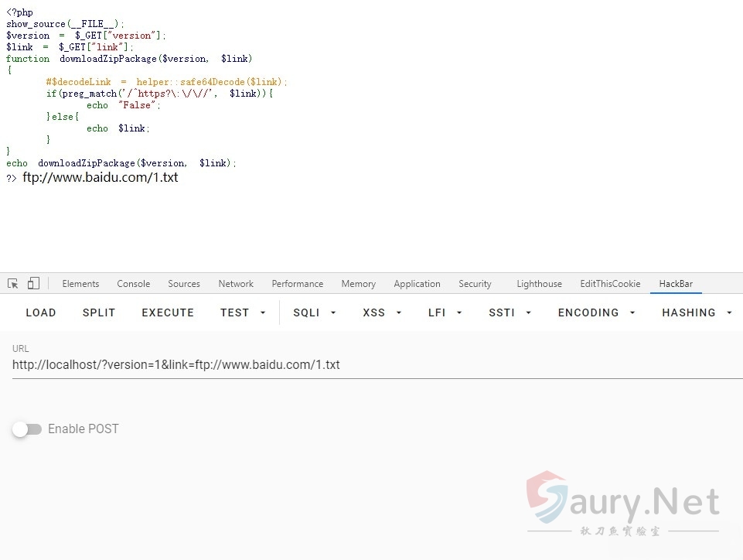Open the ENCODING dropdown

pyautogui.click(x=596, y=312)
